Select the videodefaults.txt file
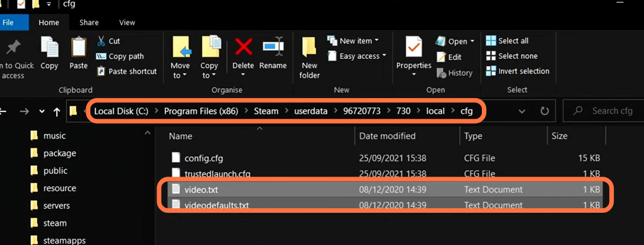The width and height of the screenshot is (644, 245). (386, 204)
